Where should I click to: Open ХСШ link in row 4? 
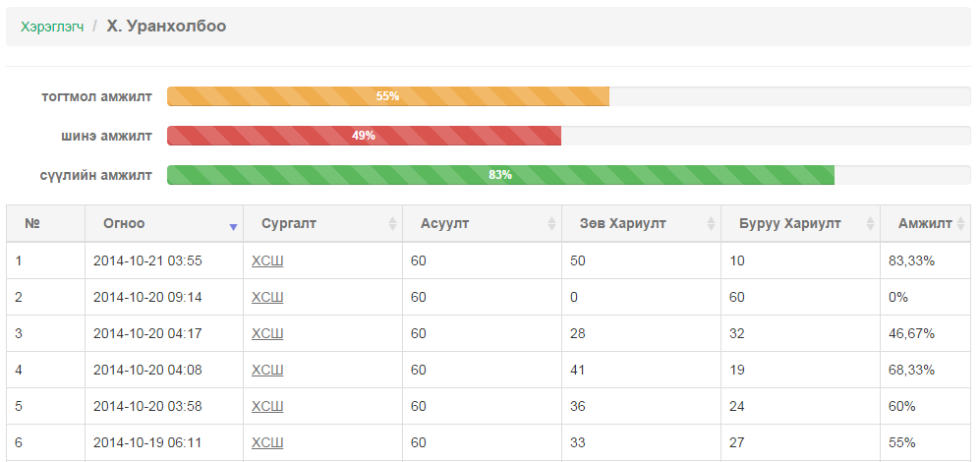(267, 370)
